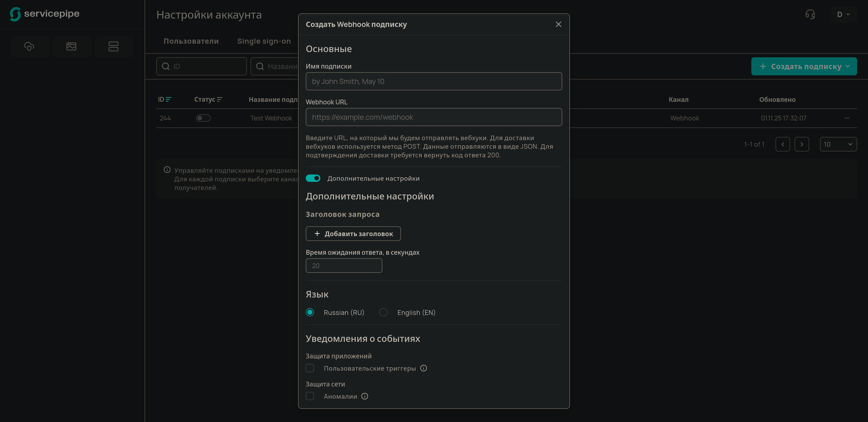Click the servicepipe logo

44,14
